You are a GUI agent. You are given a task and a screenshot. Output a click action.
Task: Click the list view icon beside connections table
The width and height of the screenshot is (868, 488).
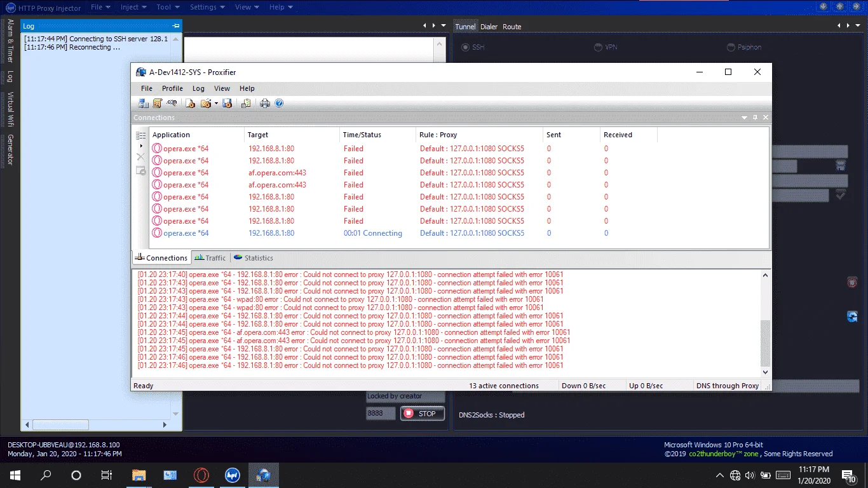tap(141, 135)
